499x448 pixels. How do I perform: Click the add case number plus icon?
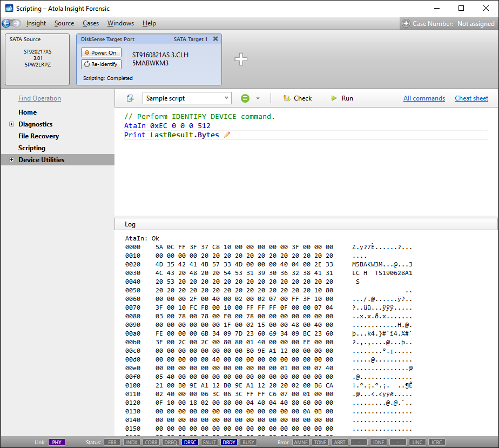(x=406, y=24)
